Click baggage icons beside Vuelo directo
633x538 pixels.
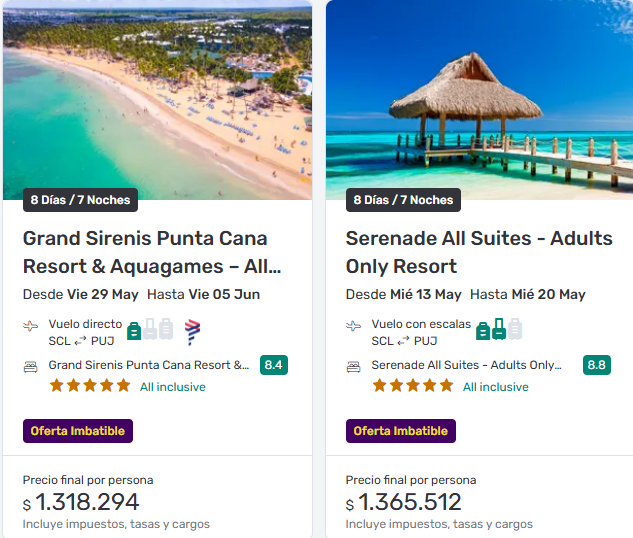(150, 329)
